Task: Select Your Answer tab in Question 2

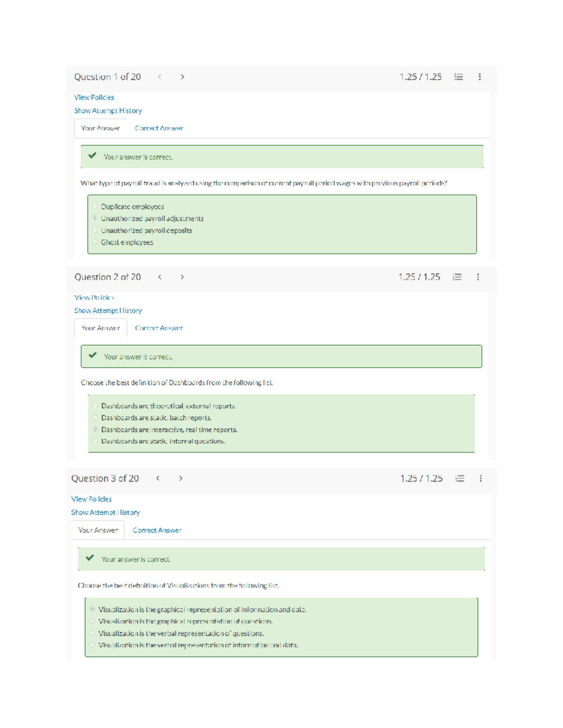Action: tap(100, 328)
